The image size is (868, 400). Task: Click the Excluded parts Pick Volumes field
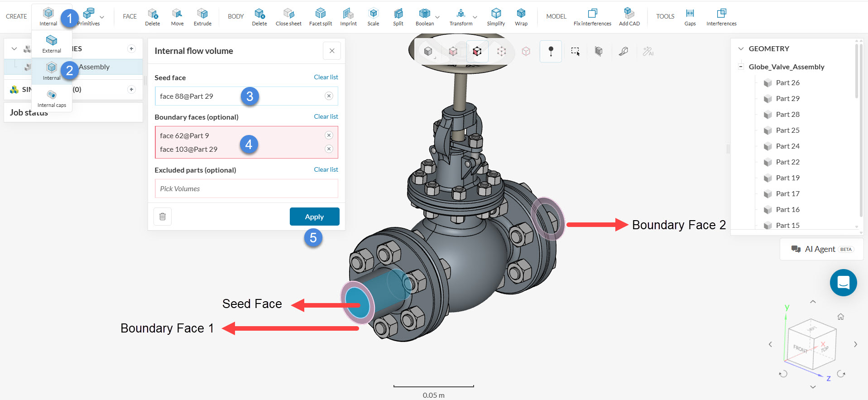pyautogui.click(x=246, y=188)
